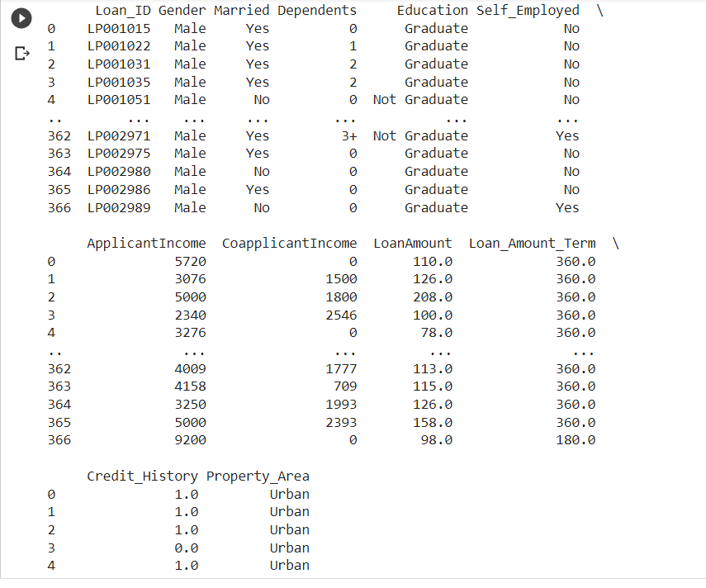The height and width of the screenshot is (588, 706).
Task: Select the ApplicantIncome column header
Action: coord(146,244)
